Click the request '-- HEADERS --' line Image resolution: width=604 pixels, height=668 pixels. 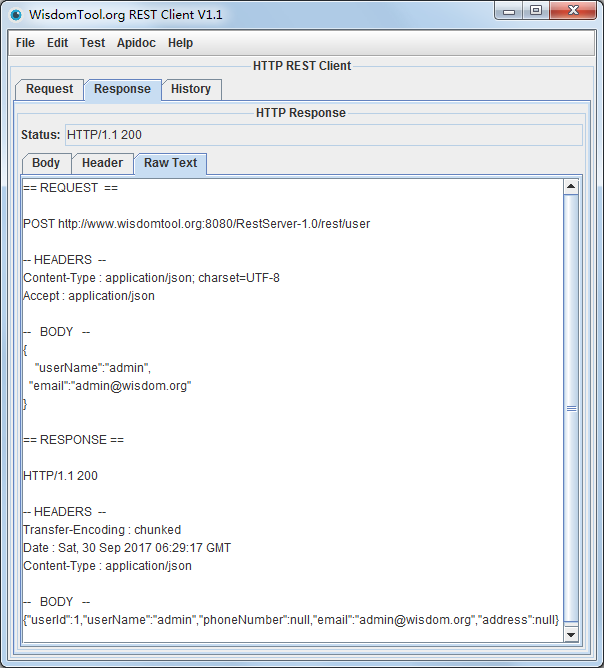64,260
